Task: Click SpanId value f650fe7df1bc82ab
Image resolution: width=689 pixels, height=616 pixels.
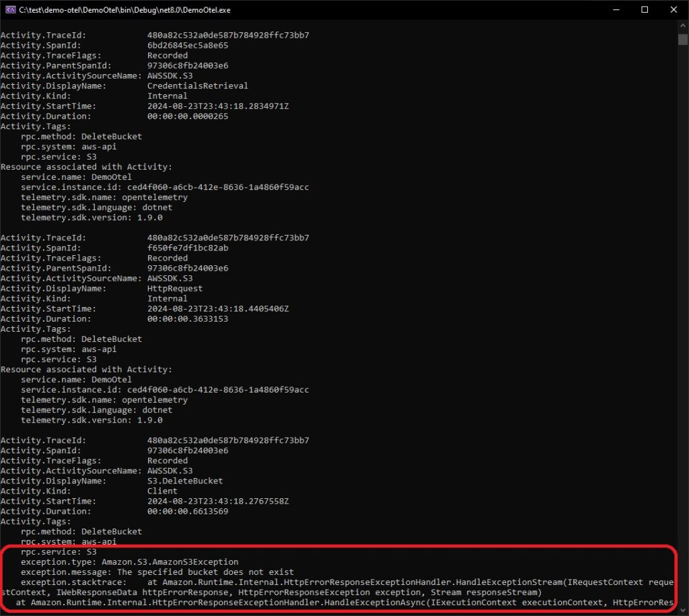Action: [x=188, y=248]
